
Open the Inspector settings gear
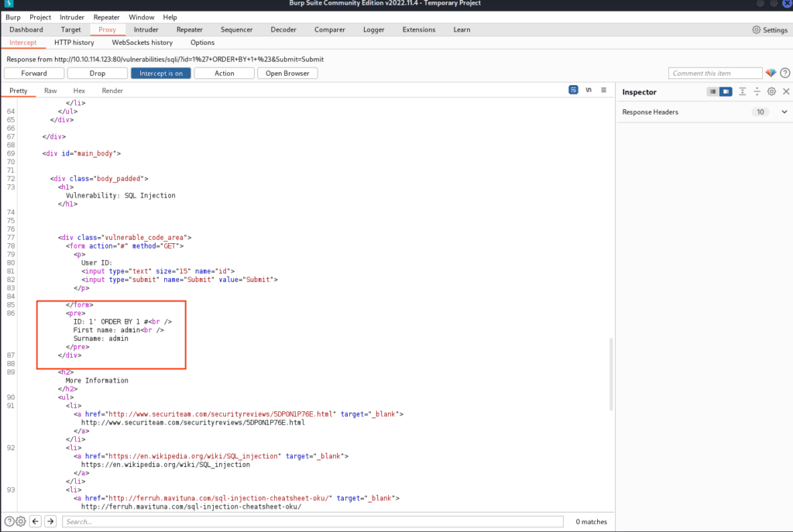pyautogui.click(x=771, y=91)
